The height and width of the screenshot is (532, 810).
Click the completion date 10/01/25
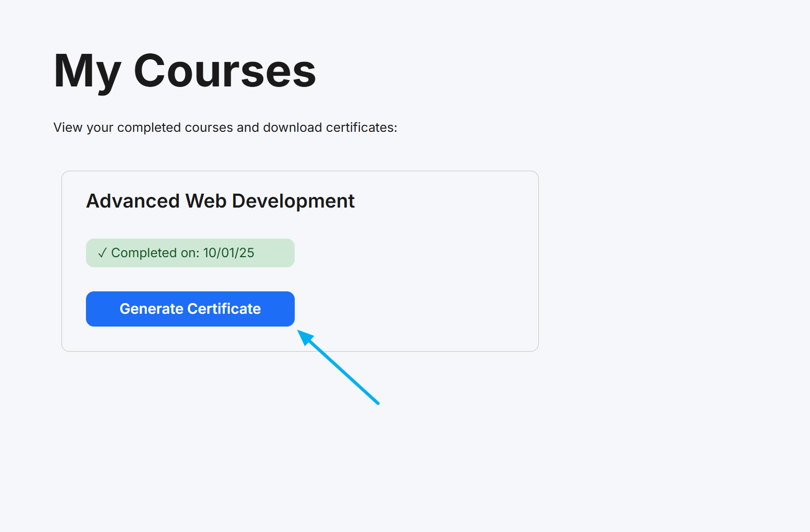pos(229,252)
